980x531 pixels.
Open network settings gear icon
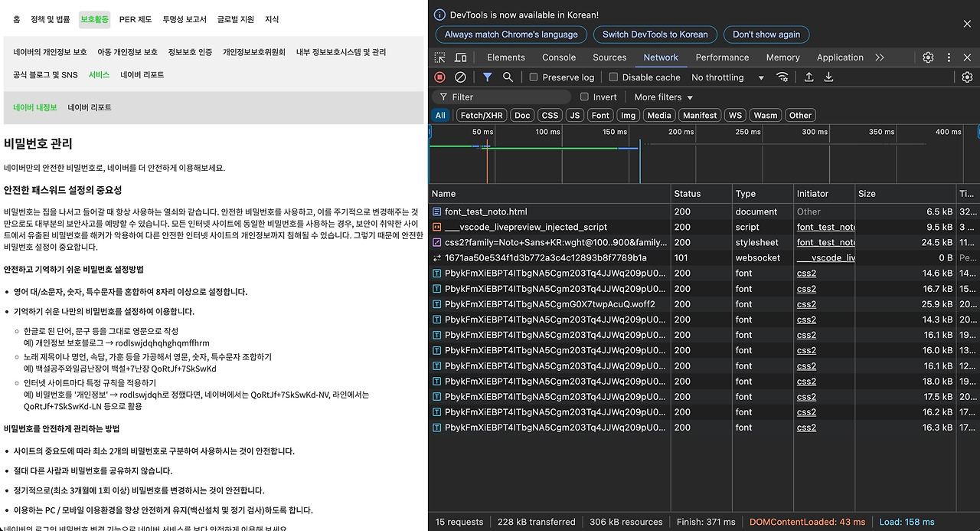click(967, 77)
